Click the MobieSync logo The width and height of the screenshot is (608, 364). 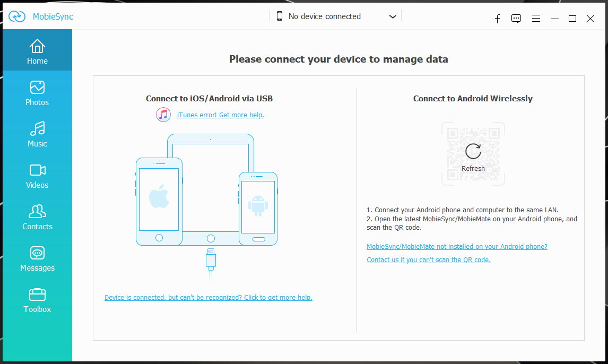point(17,16)
